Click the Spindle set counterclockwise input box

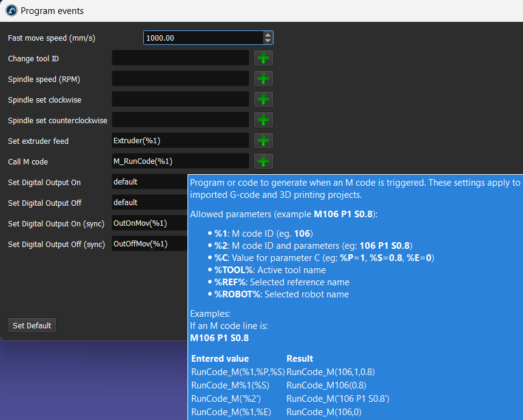180,120
